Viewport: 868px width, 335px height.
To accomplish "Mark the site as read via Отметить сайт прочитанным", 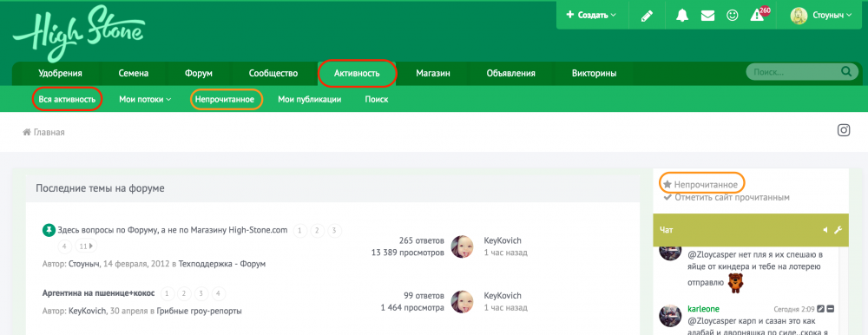I will (727, 197).
